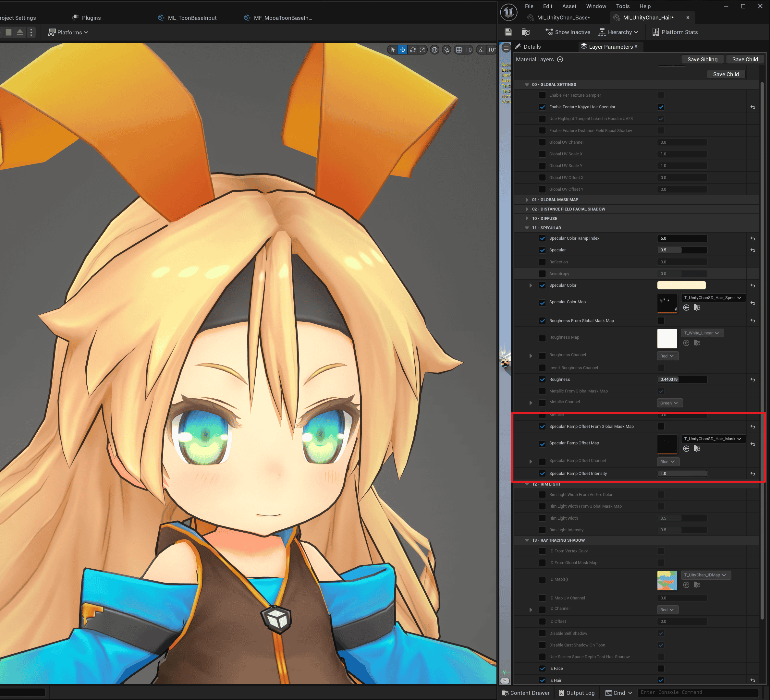Open Specular Ramp Offset Channel Blue dropdown
The height and width of the screenshot is (700, 770).
point(668,462)
